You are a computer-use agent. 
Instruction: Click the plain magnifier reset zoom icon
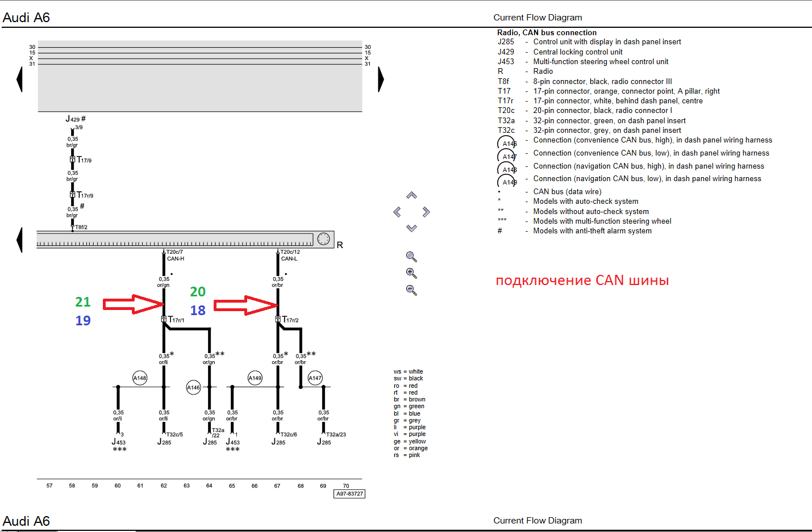[411, 257]
